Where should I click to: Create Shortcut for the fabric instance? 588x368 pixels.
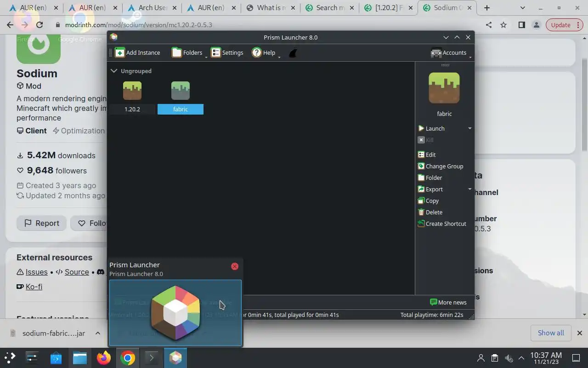pos(442,224)
